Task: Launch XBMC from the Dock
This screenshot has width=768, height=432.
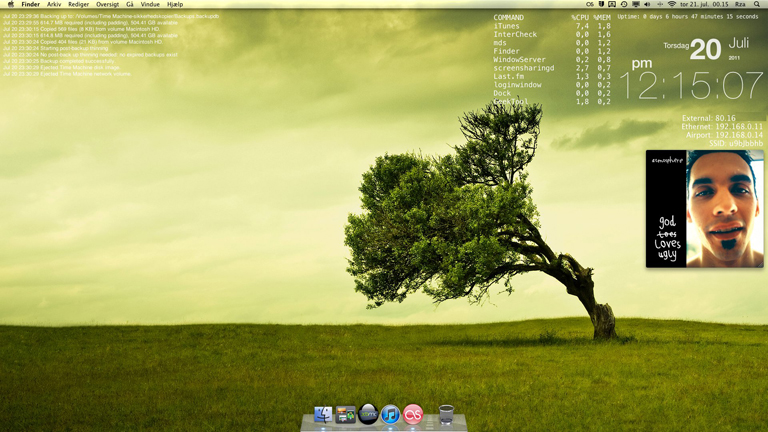Action: 368,414
